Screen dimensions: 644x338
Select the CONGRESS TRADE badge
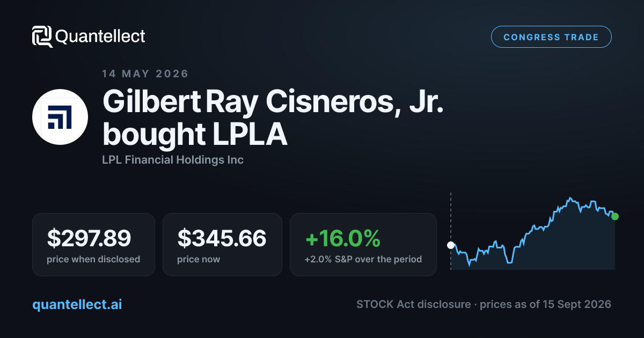(x=551, y=37)
